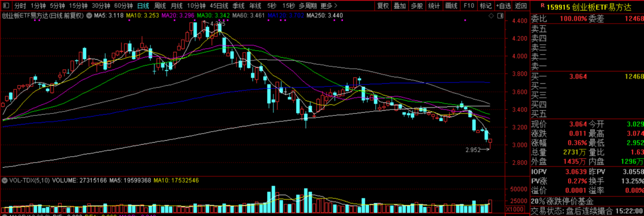Click the IOPV 3.0639 value
The width and height of the screenshot is (644, 216).
coord(576,172)
